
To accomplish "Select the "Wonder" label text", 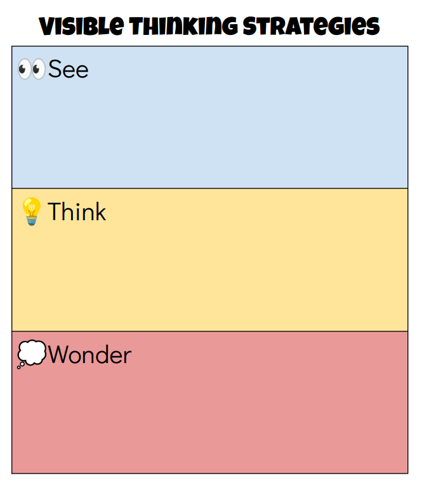I will 89,354.
